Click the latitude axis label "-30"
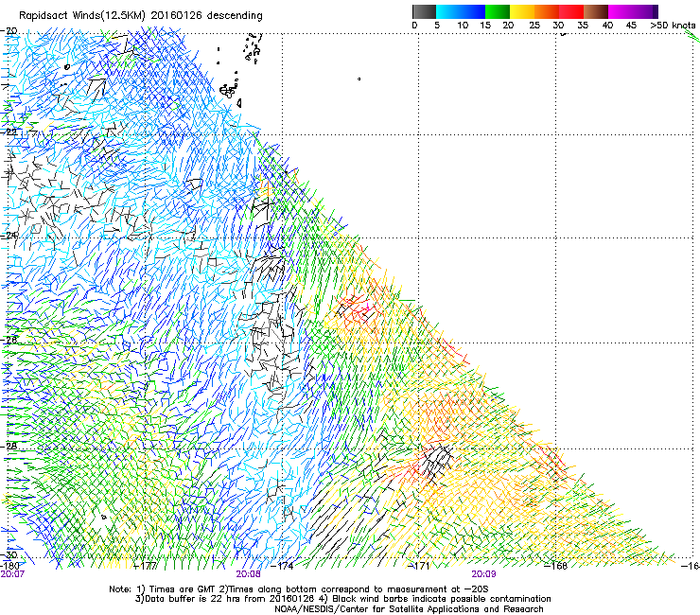 click(x=9, y=554)
